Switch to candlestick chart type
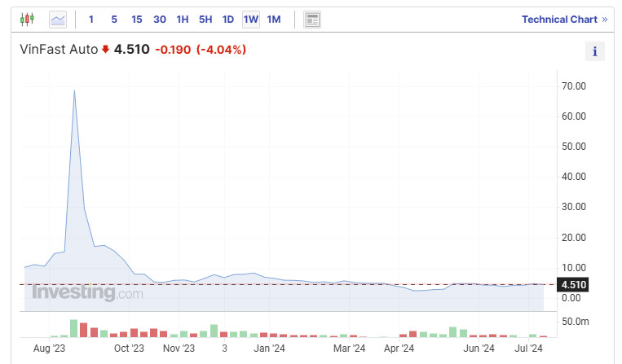The width and height of the screenshot is (622, 364). click(28, 19)
